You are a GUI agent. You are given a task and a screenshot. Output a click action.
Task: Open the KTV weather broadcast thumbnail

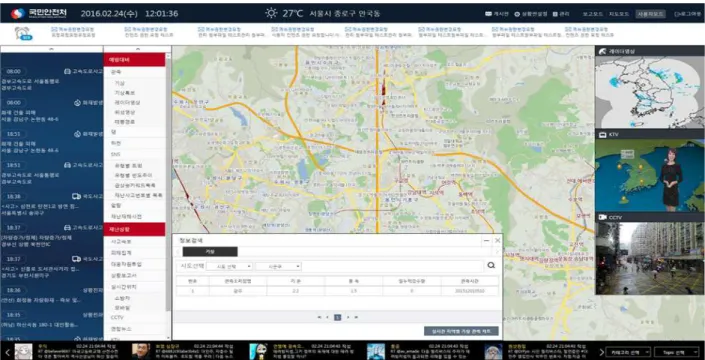tap(650, 175)
